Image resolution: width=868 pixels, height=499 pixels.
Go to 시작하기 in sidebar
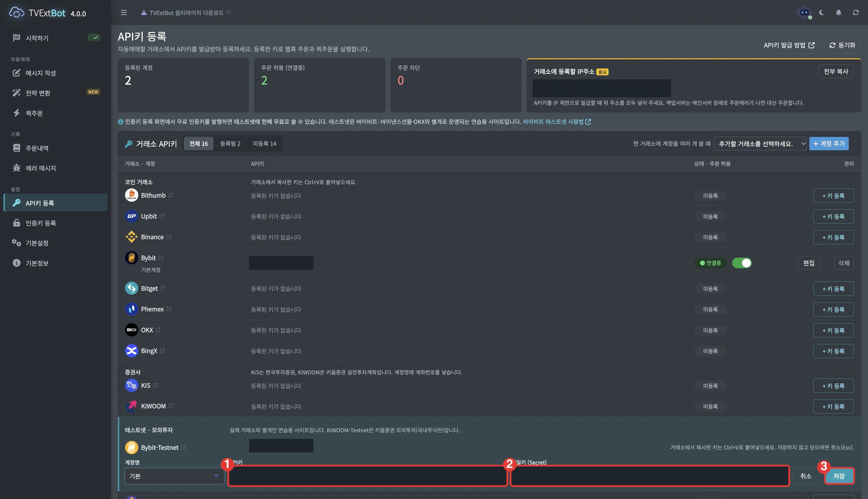56,38
